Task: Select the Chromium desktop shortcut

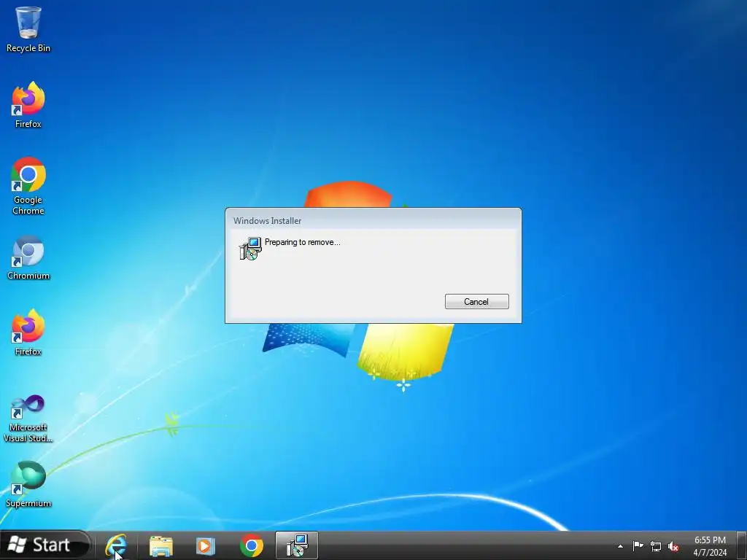Action: (x=28, y=257)
